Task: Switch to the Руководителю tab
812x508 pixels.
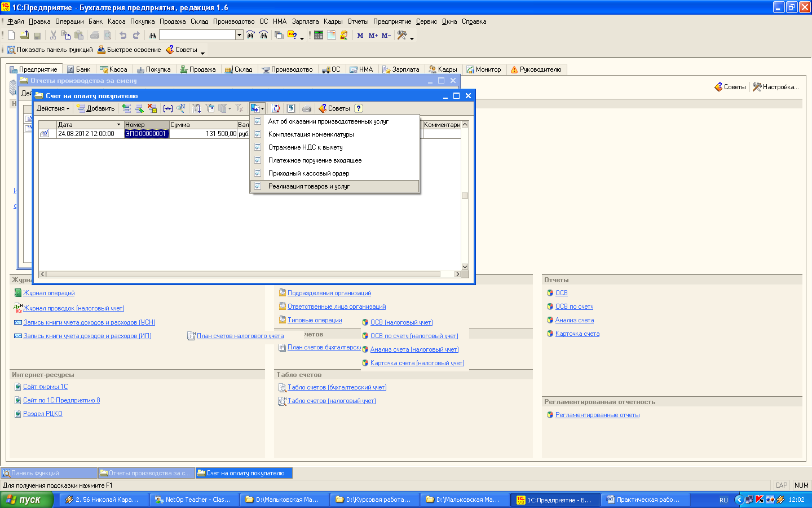Action: coord(536,69)
